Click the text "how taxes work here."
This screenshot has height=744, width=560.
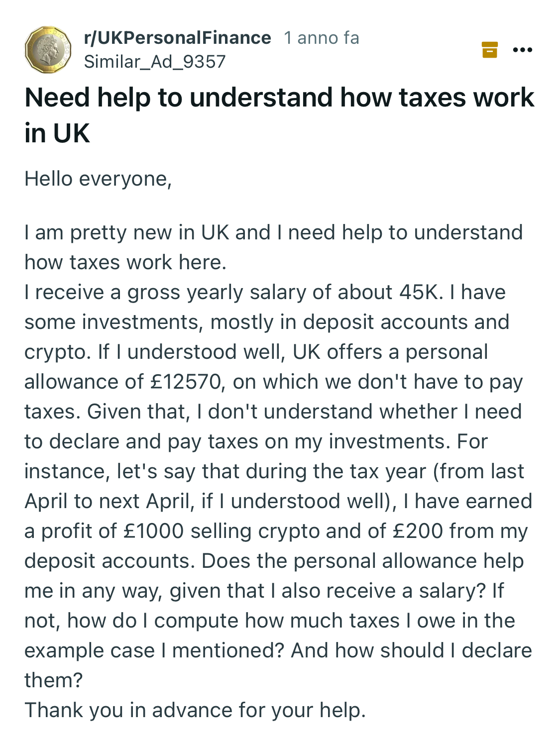pyautogui.click(x=125, y=262)
